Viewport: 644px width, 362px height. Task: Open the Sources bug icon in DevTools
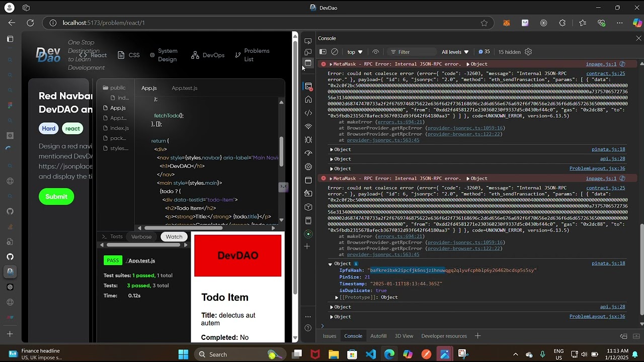coord(308,140)
